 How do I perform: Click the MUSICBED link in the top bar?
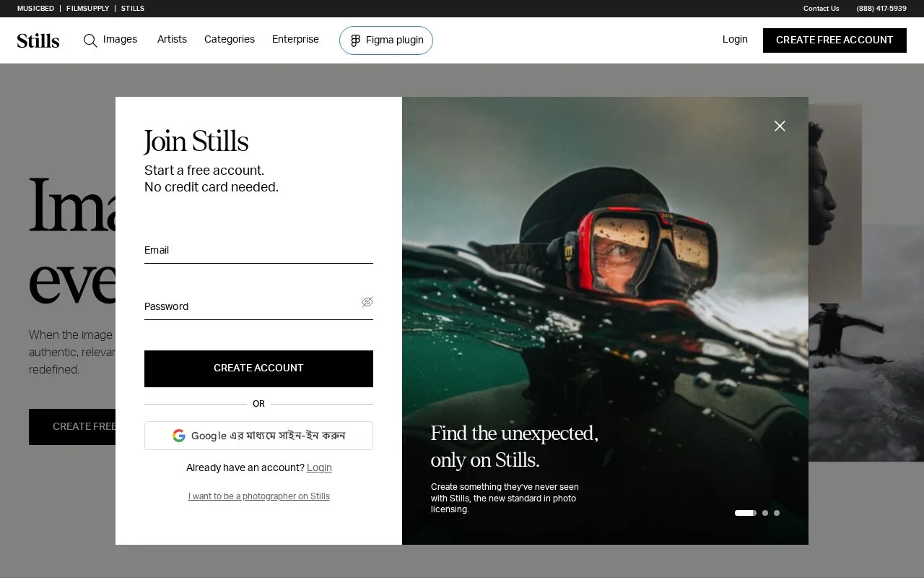35,9
